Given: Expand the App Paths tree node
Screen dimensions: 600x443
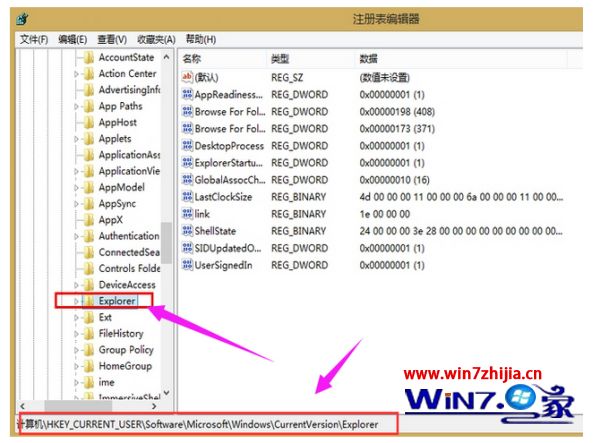Looking at the screenshot, I should pos(76,106).
